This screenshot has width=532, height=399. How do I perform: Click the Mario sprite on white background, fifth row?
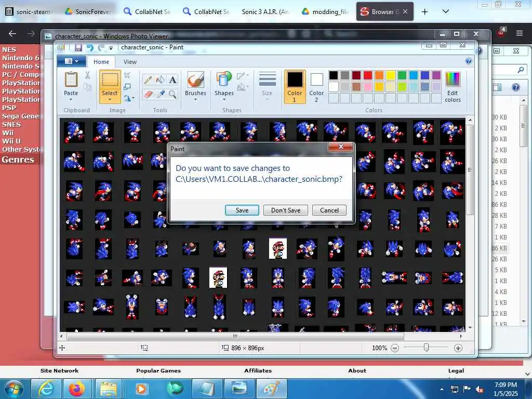pyautogui.click(x=278, y=249)
